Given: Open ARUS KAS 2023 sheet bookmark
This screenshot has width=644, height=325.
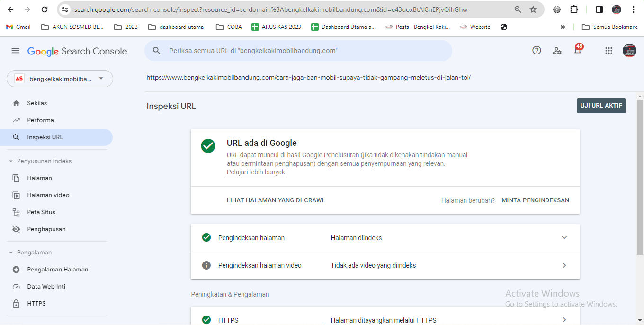Looking at the screenshot, I should [276, 27].
